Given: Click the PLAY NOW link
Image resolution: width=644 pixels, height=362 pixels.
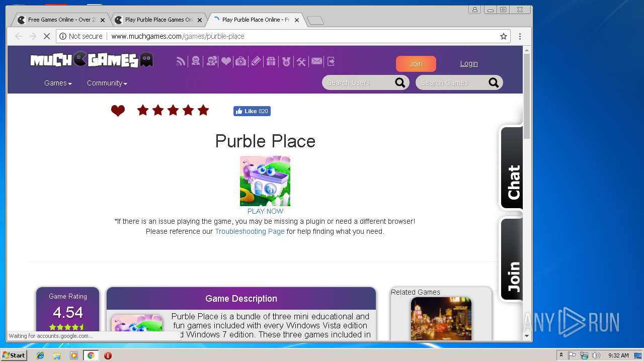Looking at the screenshot, I should [265, 211].
